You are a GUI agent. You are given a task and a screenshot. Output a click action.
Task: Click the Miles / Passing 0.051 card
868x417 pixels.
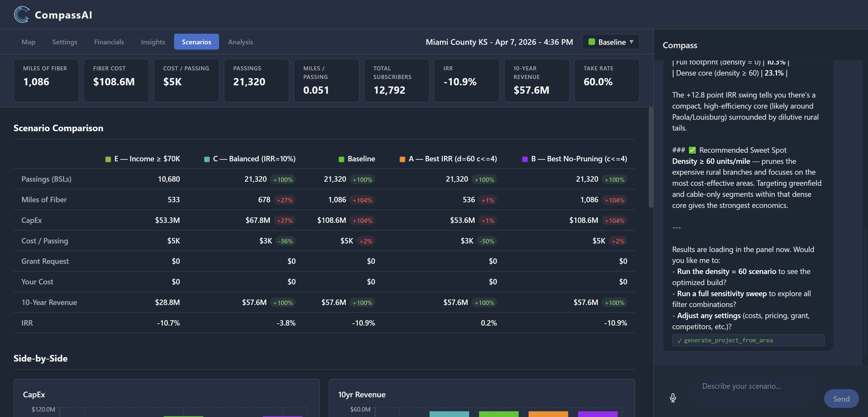326,80
